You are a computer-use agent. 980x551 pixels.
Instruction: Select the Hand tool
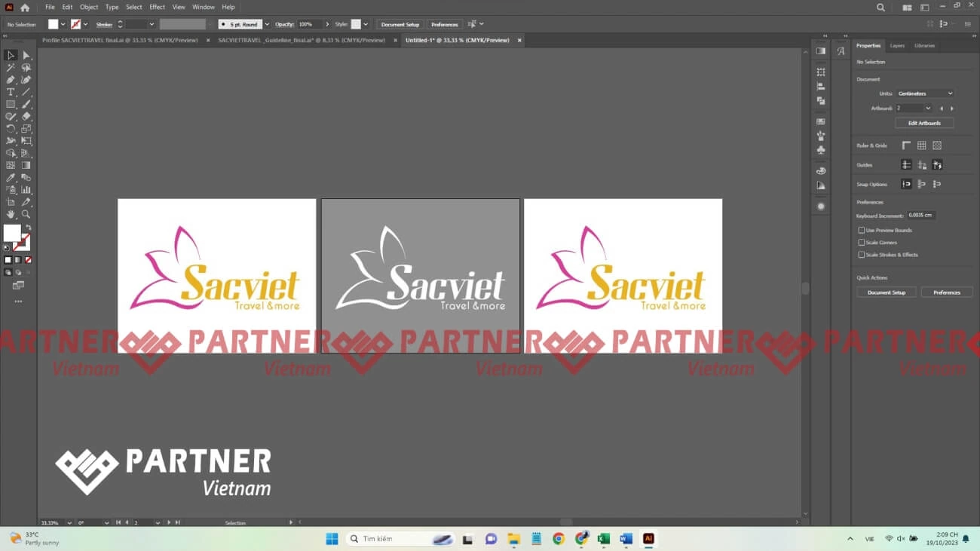pos(11,215)
